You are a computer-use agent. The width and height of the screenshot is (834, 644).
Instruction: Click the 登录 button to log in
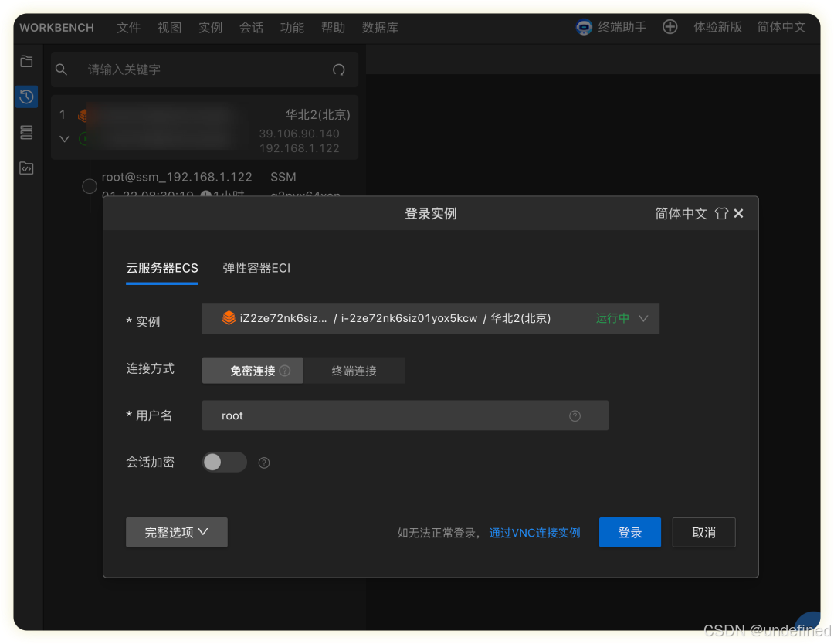(x=629, y=532)
